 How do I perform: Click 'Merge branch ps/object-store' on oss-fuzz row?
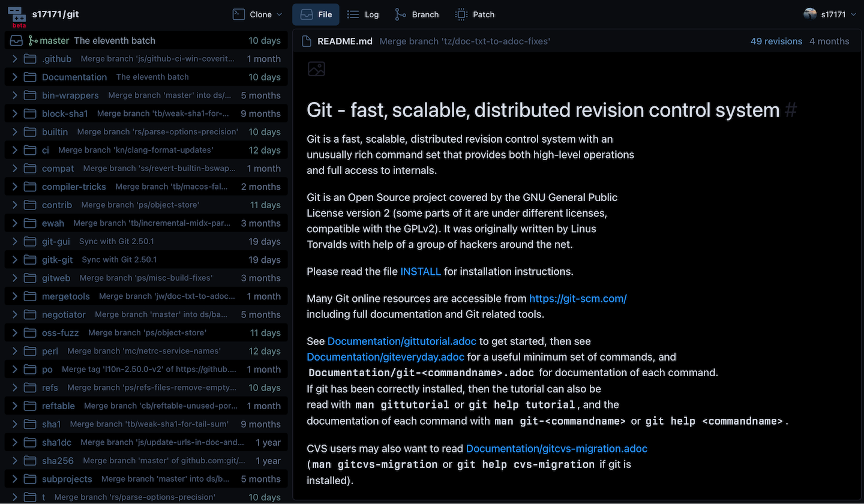click(x=147, y=333)
